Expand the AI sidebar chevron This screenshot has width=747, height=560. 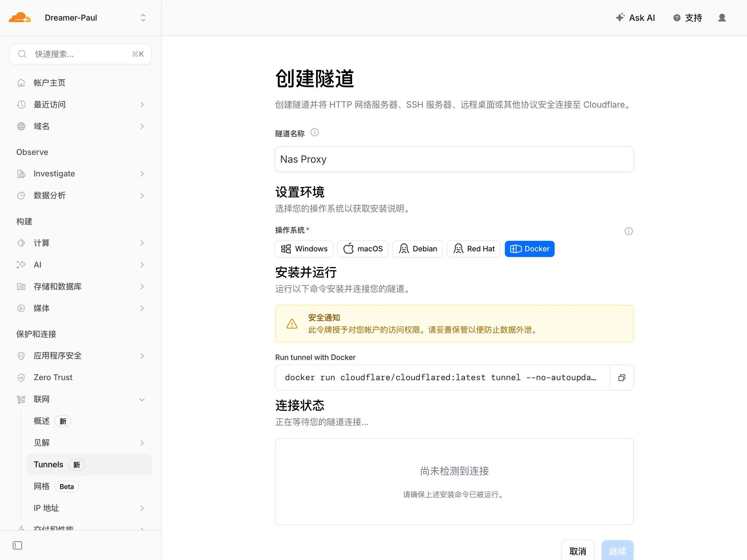click(x=142, y=265)
